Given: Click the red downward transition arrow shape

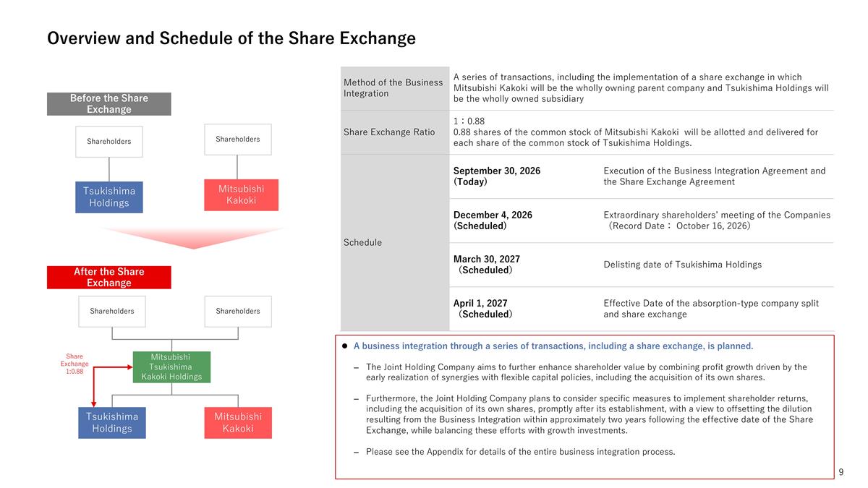Looking at the screenshot, I should click(x=192, y=238).
